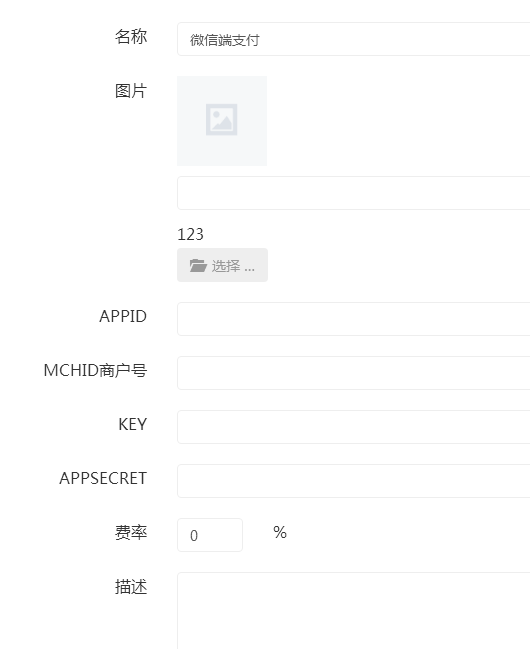The image size is (530, 649).
Task: Click the 图片 field label
Action: (131, 91)
